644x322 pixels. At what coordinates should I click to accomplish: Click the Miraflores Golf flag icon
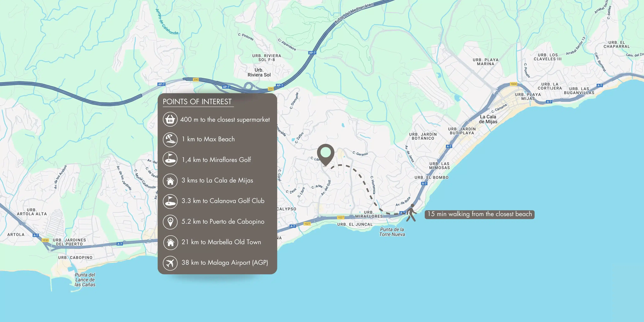[170, 159]
